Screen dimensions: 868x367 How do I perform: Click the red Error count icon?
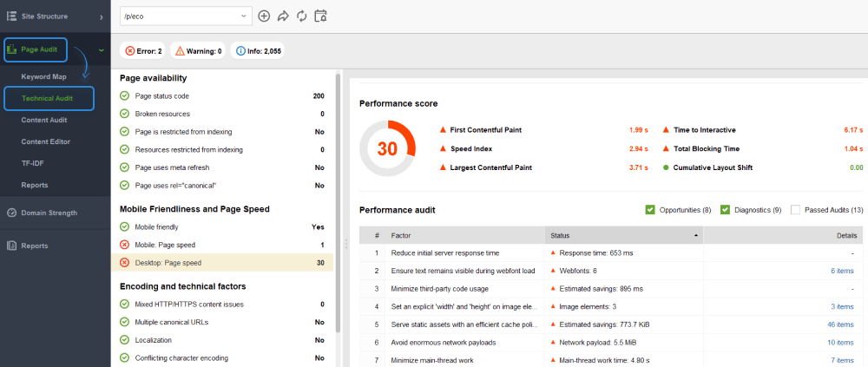[x=130, y=51]
